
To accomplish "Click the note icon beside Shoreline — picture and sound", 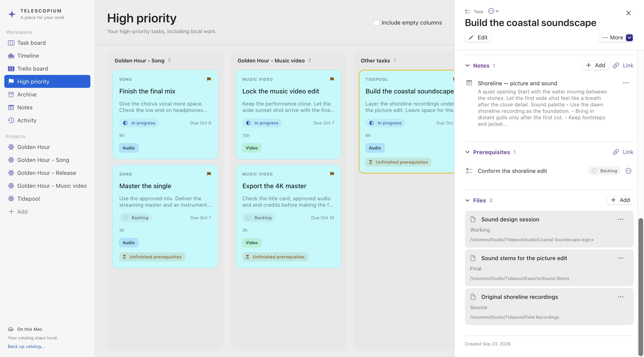I will point(469,83).
